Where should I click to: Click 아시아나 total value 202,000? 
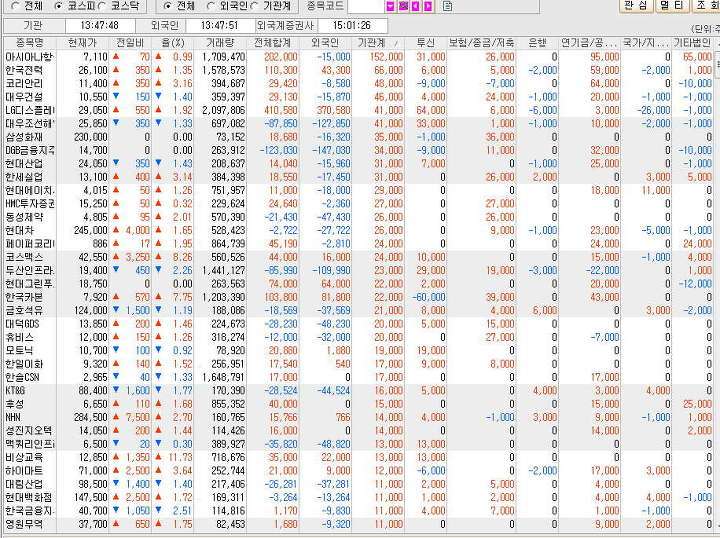tap(281, 57)
